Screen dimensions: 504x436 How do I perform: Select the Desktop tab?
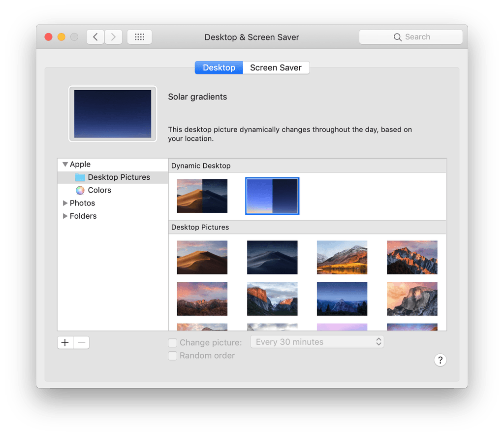219,67
